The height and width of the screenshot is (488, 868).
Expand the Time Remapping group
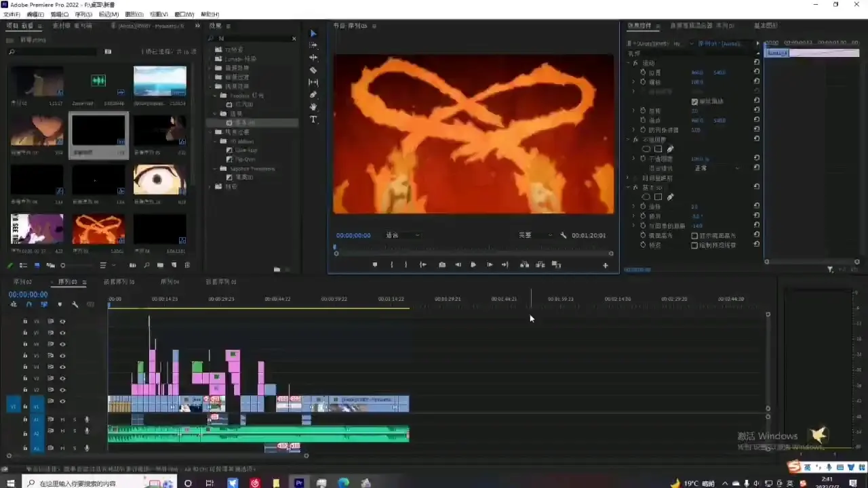pos(628,178)
